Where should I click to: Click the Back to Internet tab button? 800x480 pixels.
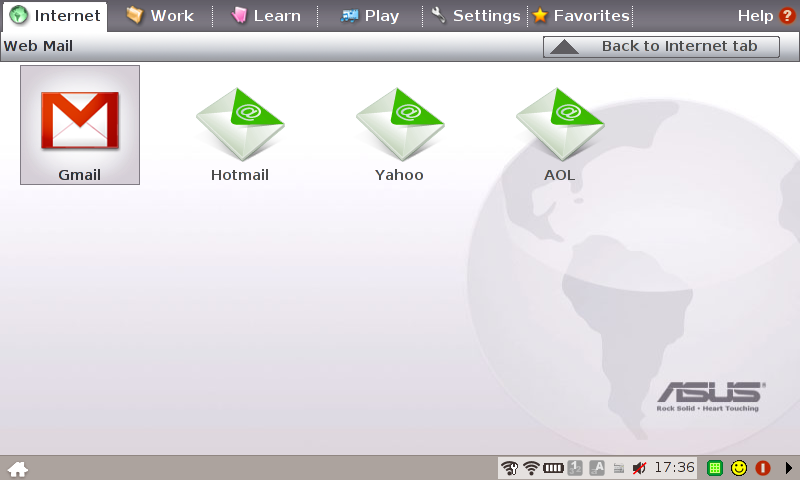tap(661, 46)
